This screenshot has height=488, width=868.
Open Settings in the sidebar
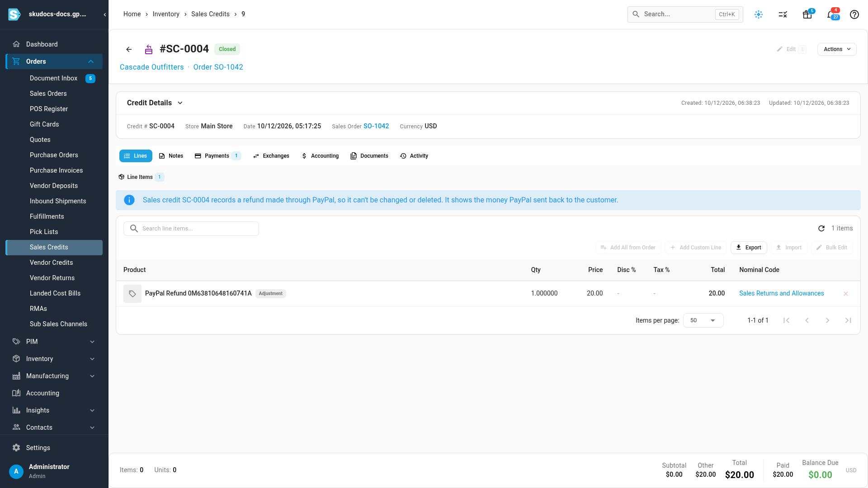click(x=54, y=448)
